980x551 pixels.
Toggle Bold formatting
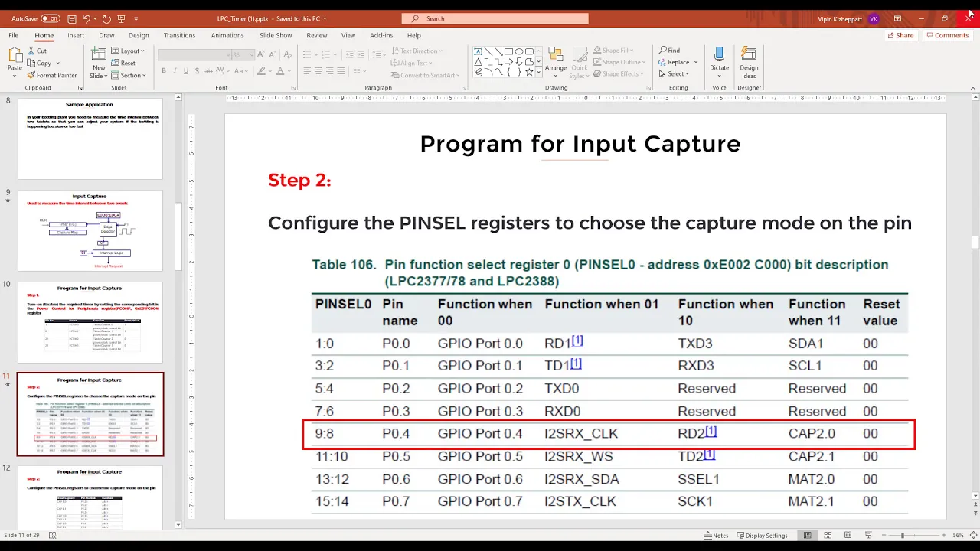[163, 71]
